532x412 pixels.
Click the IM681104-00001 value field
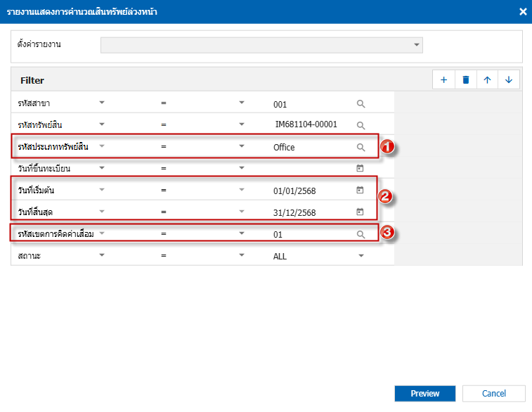pyautogui.click(x=308, y=124)
